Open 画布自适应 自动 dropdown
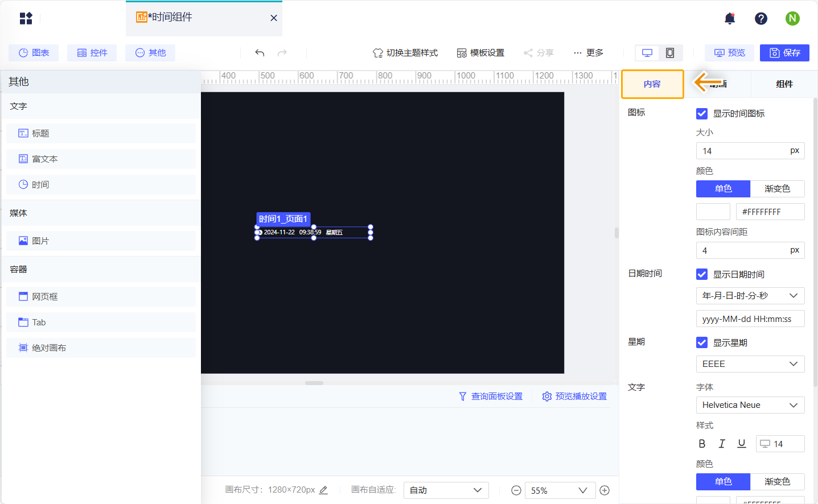 [446, 490]
